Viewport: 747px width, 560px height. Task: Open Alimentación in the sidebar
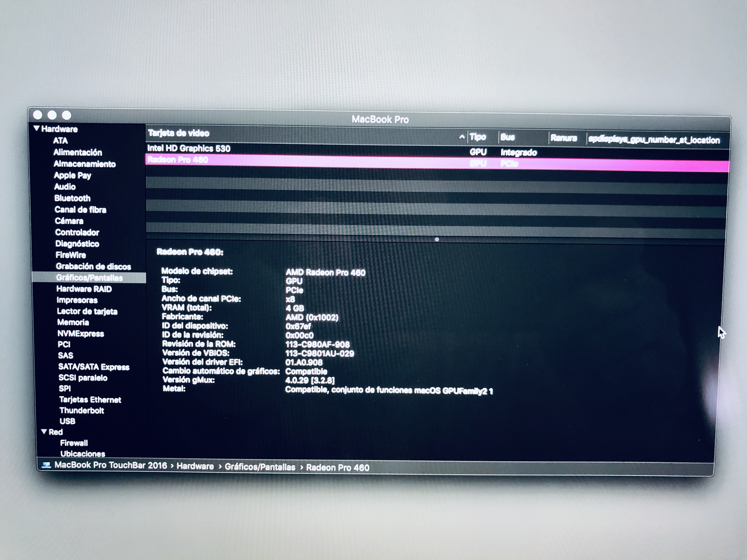[x=78, y=152]
